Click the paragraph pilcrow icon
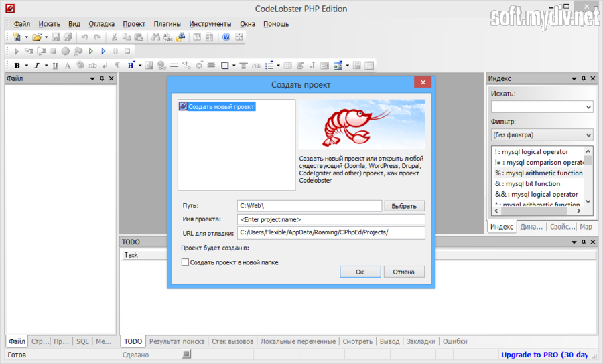Viewport: 603px width, 364px height. click(117, 66)
